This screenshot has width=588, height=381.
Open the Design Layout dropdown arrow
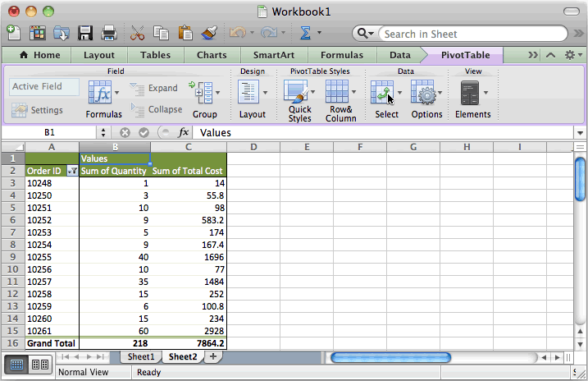(x=265, y=92)
